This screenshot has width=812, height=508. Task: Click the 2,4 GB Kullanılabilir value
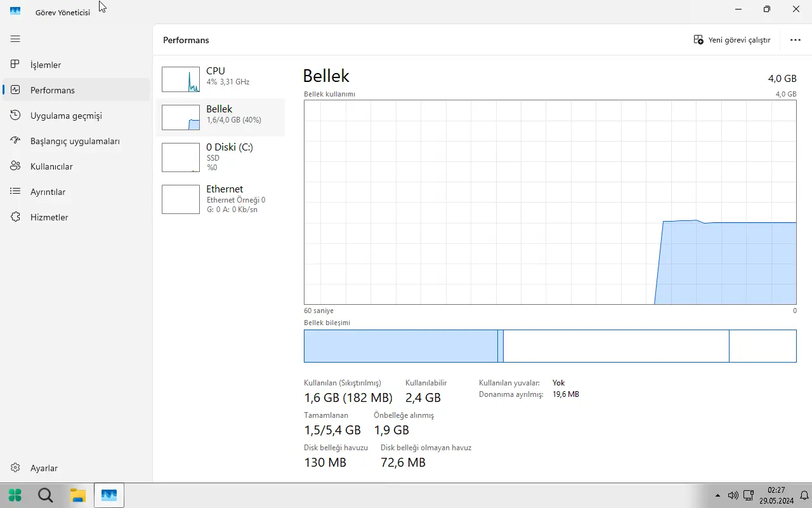[423, 398]
